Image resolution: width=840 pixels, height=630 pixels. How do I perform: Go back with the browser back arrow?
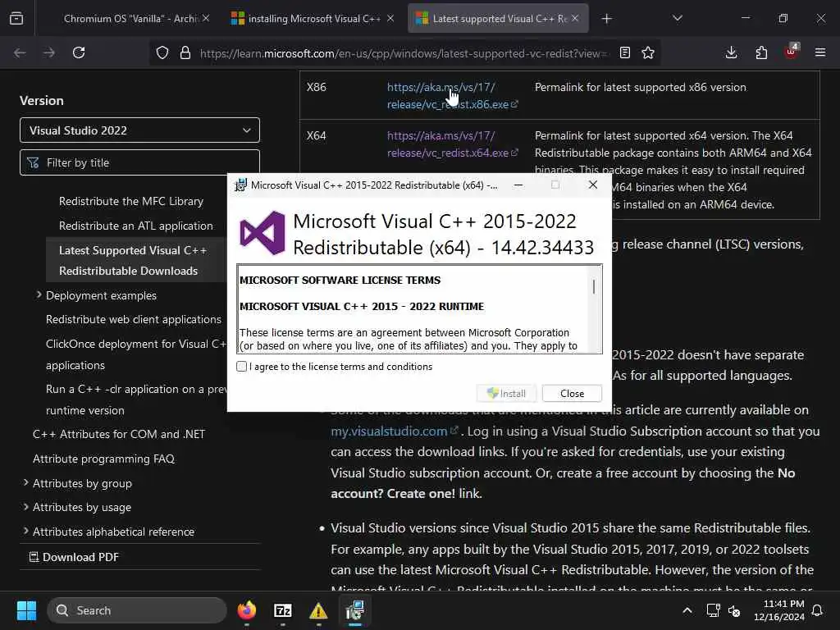click(20, 52)
